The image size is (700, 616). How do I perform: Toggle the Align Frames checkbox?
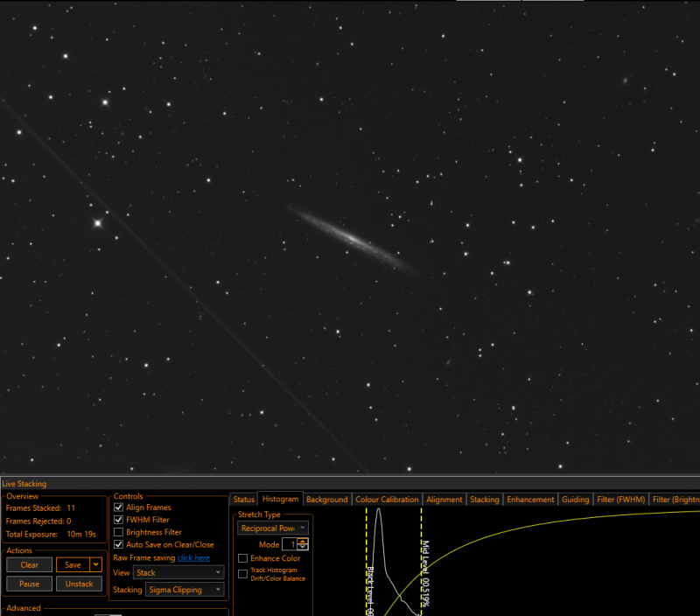[x=118, y=507]
